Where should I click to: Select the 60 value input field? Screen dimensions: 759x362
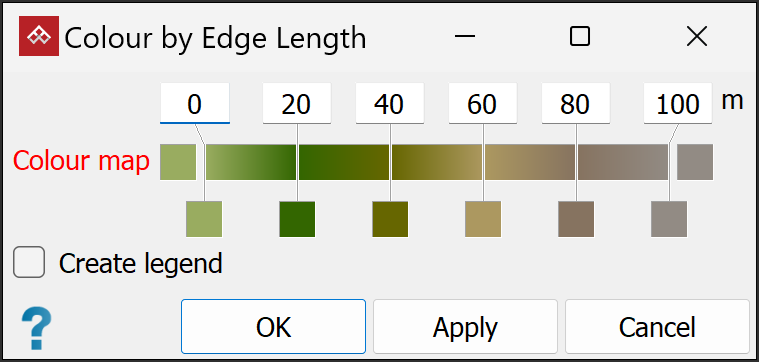tap(483, 103)
